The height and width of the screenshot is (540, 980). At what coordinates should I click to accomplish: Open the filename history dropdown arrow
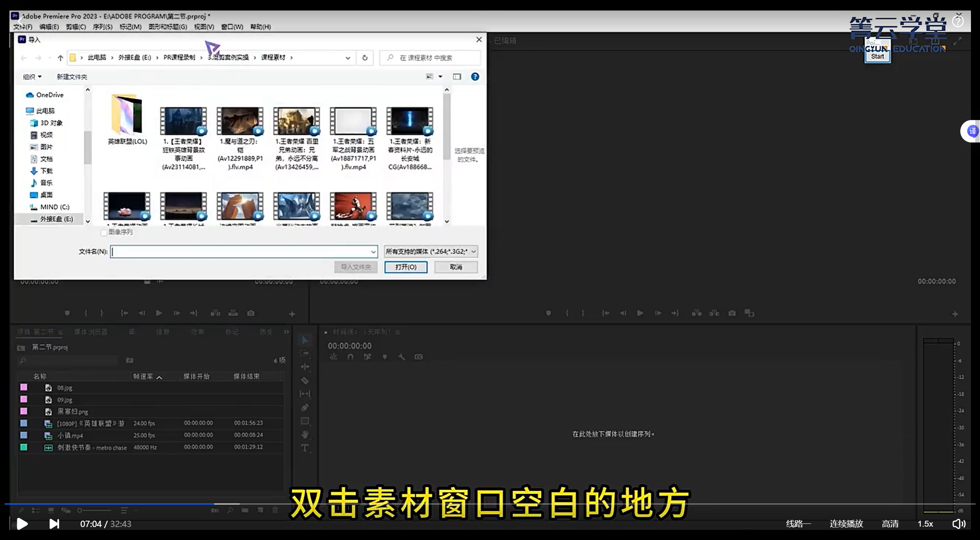(373, 252)
